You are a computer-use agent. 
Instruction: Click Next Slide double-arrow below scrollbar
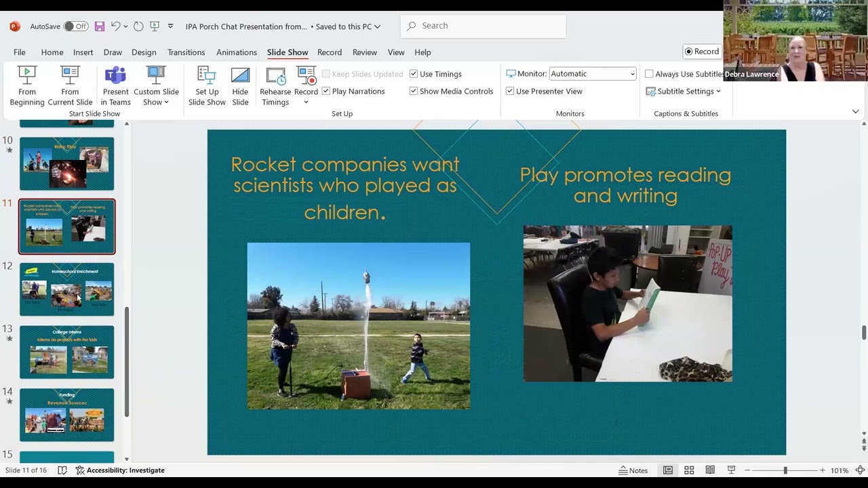tap(864, 448)
